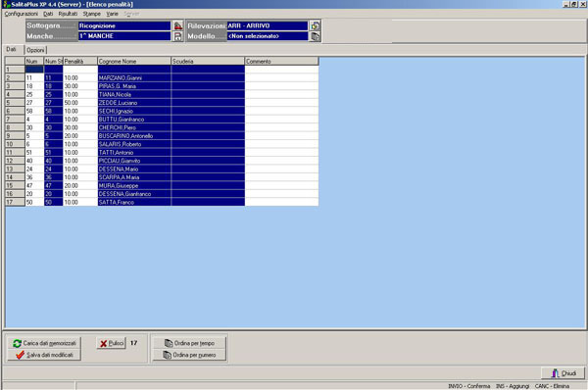Click the Scuderia column header
Viewport: 588px width, 390px height.
point(208,61)
